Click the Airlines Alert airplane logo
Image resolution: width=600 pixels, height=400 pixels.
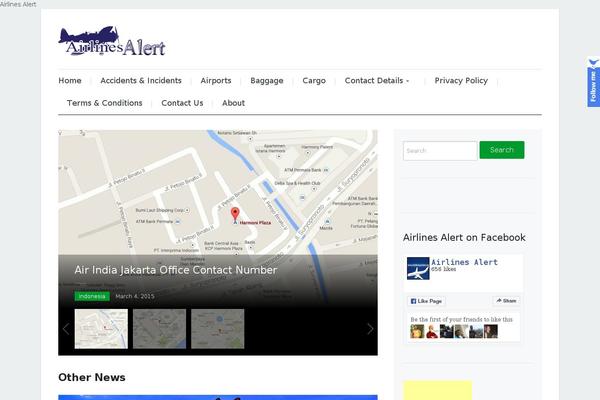tap(112, 41)
